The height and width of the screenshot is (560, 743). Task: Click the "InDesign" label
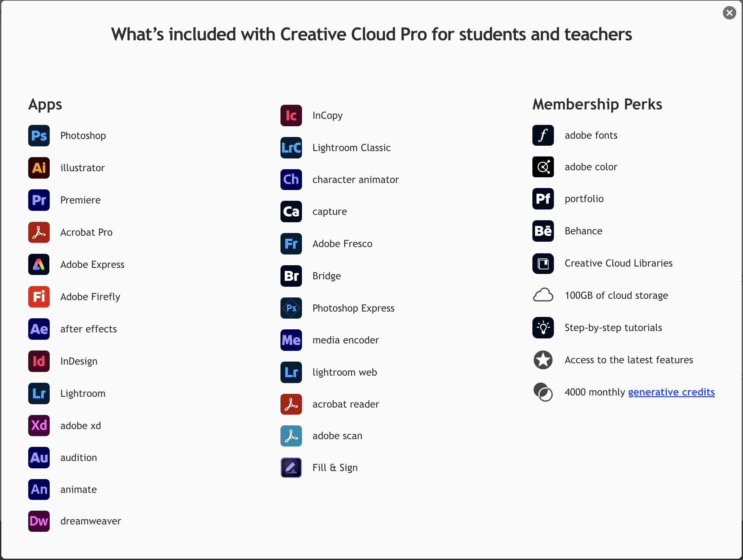(x=79, y=361)
